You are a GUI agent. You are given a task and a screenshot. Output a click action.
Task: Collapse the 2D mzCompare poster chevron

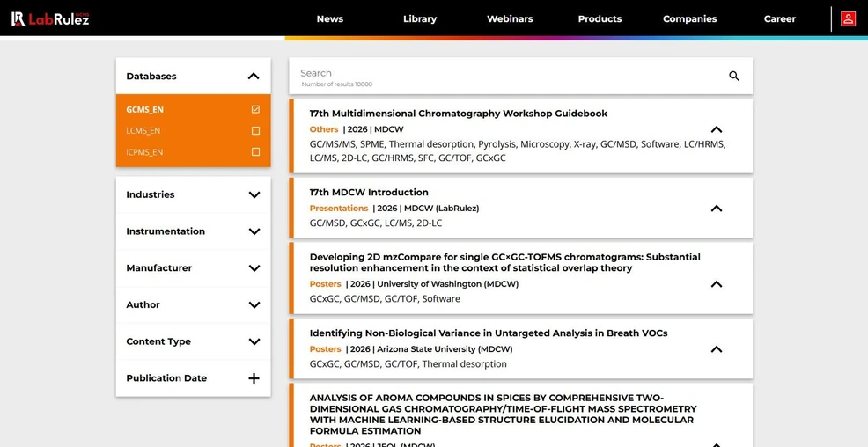[x=716, y=284]
